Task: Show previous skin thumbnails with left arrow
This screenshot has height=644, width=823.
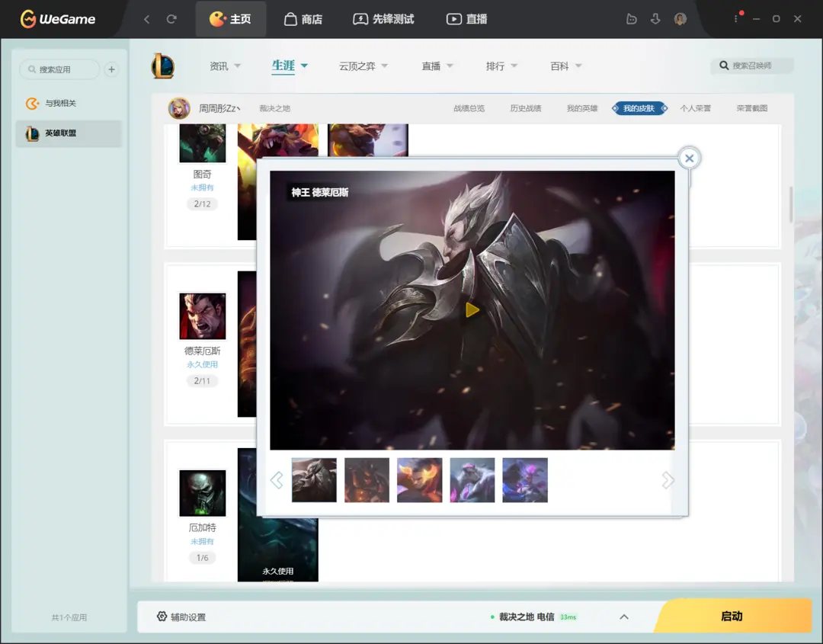Action: tap(277, 479)
